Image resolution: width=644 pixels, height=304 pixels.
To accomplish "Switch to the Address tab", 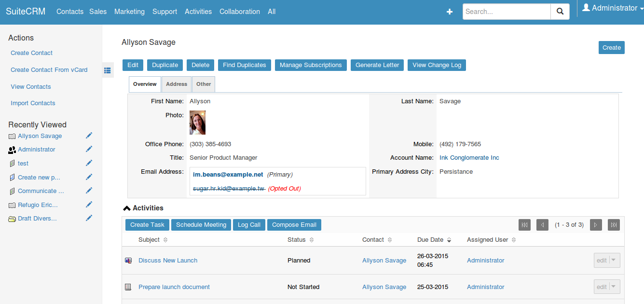I will point(176,84).
